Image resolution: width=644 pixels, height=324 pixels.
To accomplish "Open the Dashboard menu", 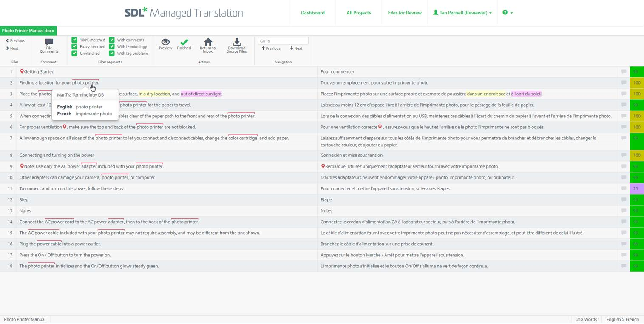I will click(312, 13).
